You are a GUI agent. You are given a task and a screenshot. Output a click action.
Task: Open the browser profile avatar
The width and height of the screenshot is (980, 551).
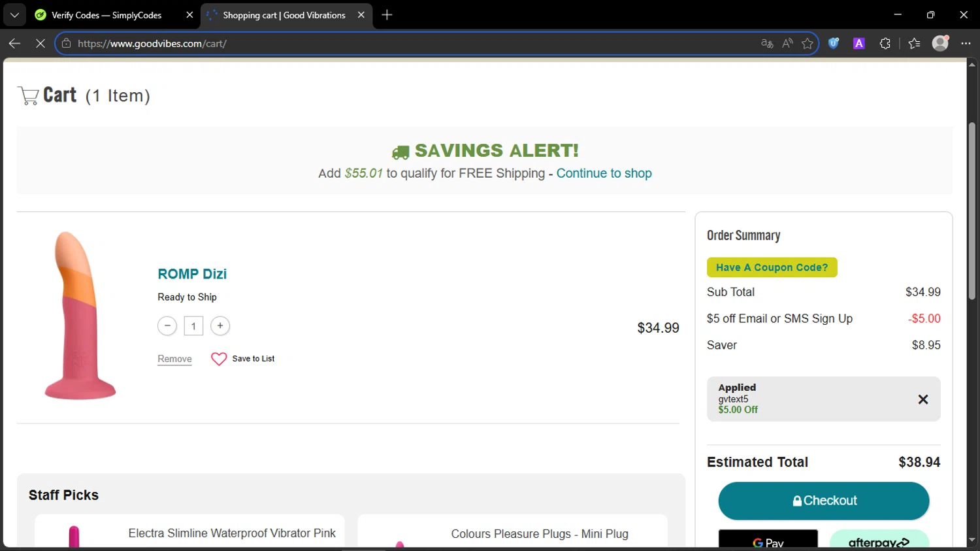tap(940, 43)
